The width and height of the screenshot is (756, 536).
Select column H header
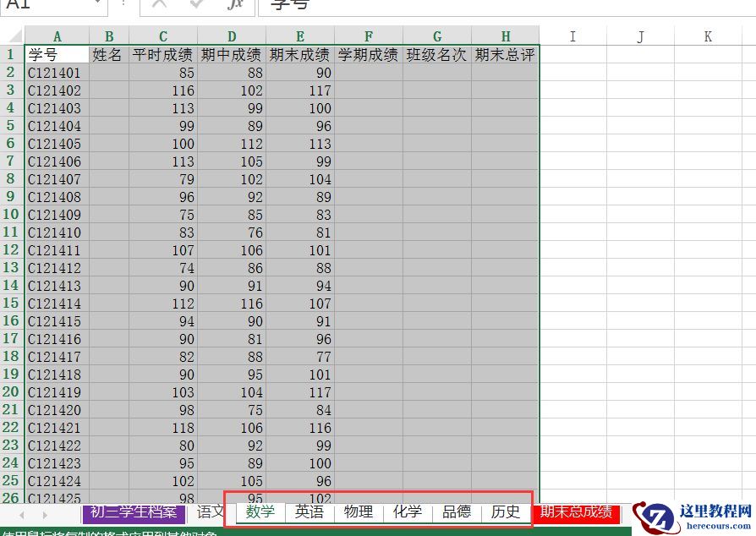coord(506,36)
